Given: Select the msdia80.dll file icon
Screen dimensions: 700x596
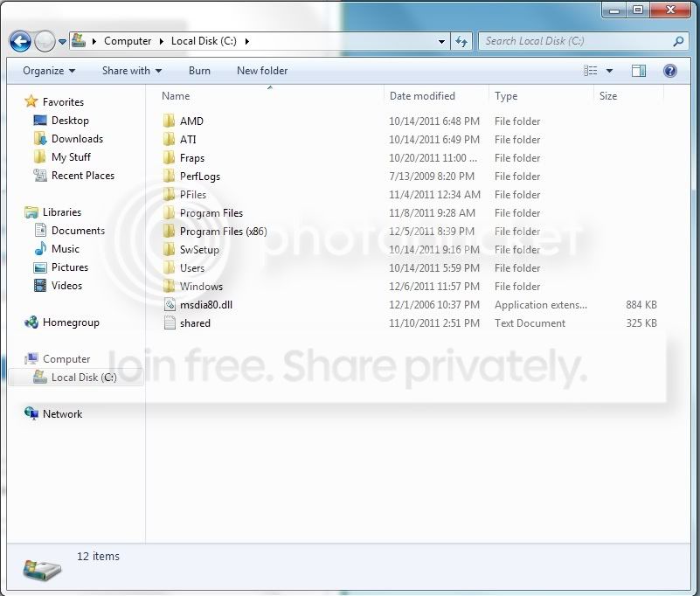Looking at the screenshot, I should [x=170, y=305].
